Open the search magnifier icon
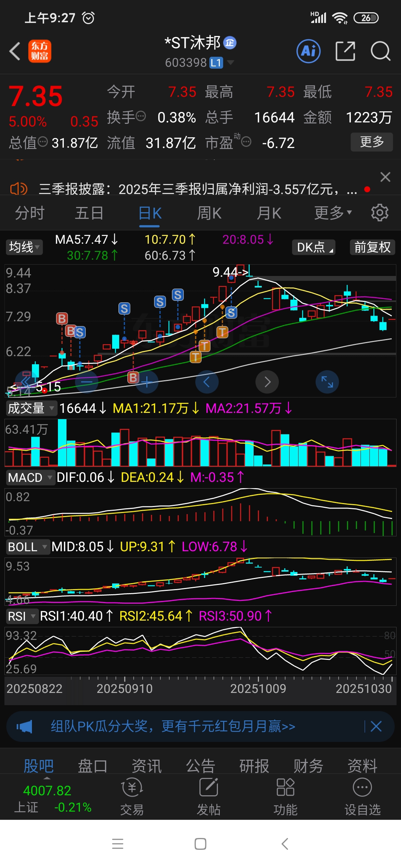401x868 pixels. coord(381,51)
